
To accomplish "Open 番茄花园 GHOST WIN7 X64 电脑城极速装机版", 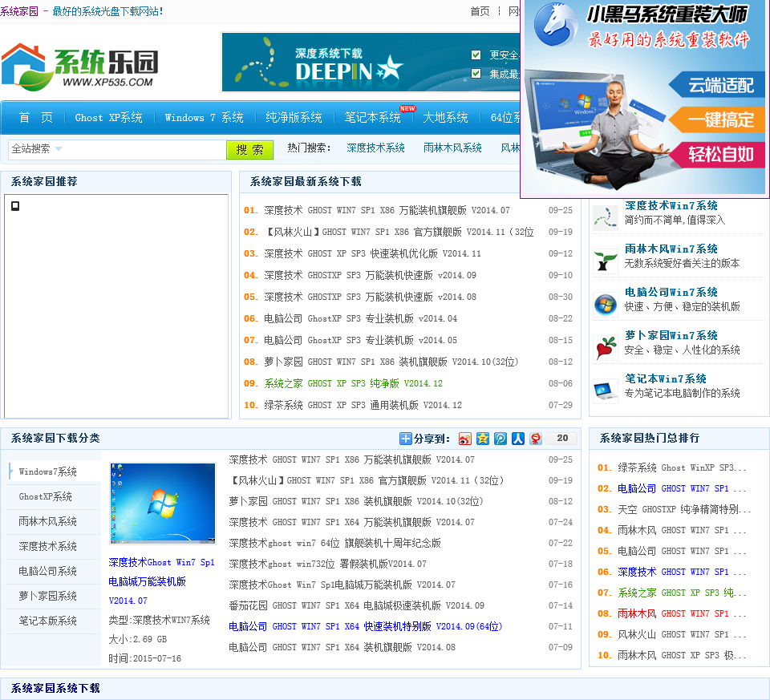I will (x=356, y=605).
